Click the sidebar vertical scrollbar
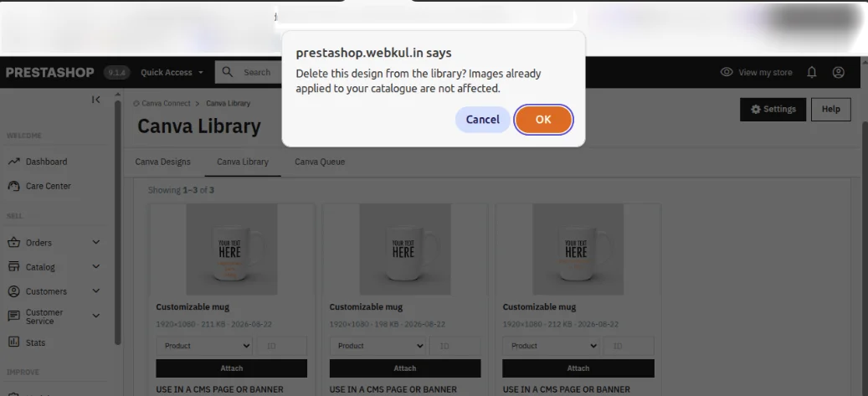The width and height of the screenshot is (868, 396). click(x=117, y=222)
